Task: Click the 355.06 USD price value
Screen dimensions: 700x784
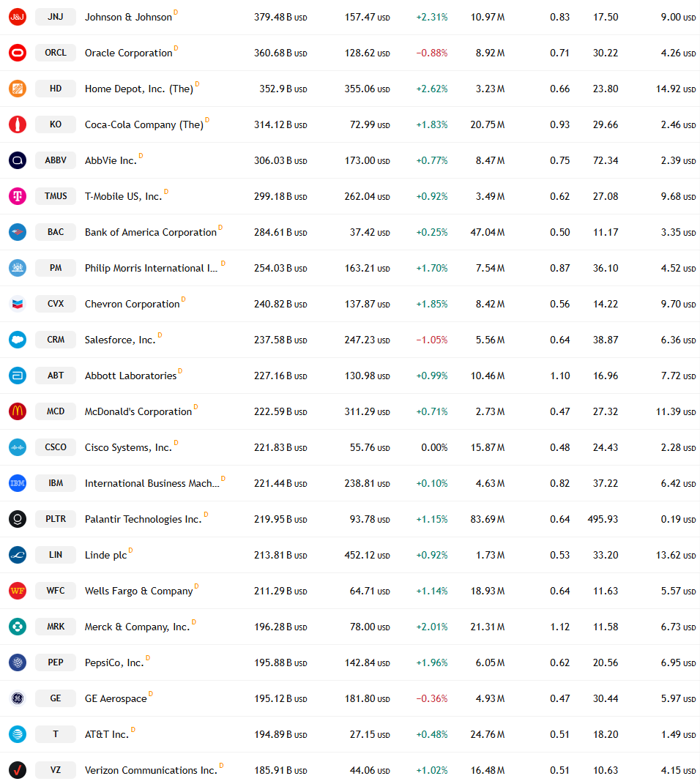Action: [367, 89]
